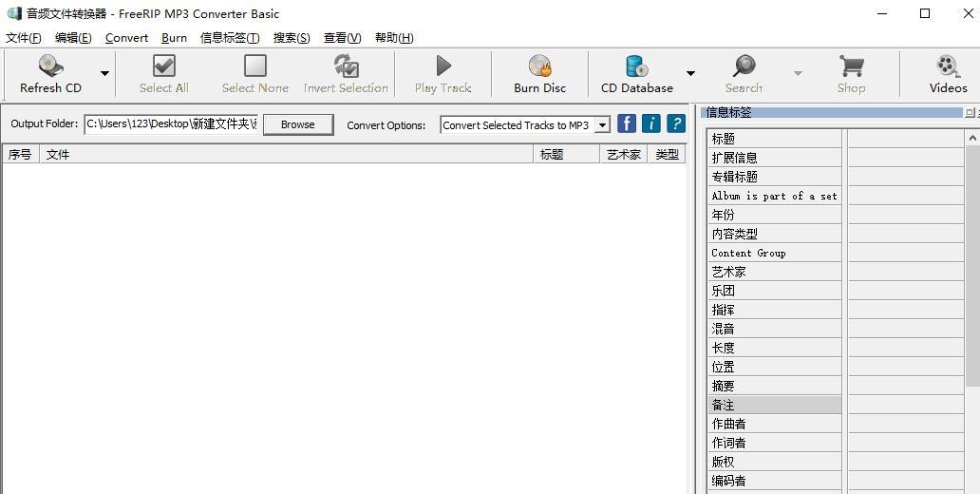Image resolution: width=980 pixels, height=494 pixels.
Task: Select the 指挥 tag row
Action: pyautogui.click(x=775, y=310)
